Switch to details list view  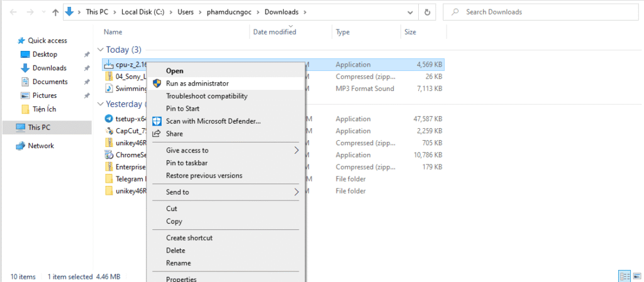pyautogui.click(x=625, y=276)
